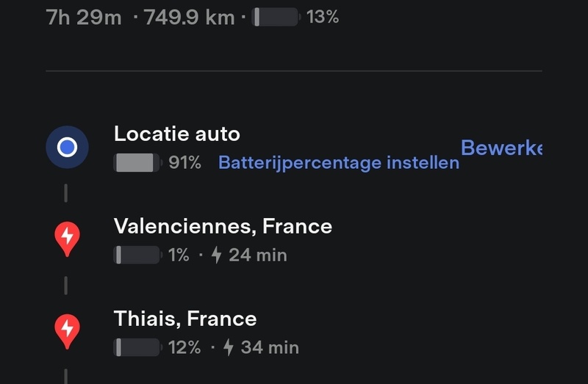The width and height of the screenshot is (588, 384).
Task: Click the lightning bolt next to 34 min
Action: point(228,347)
